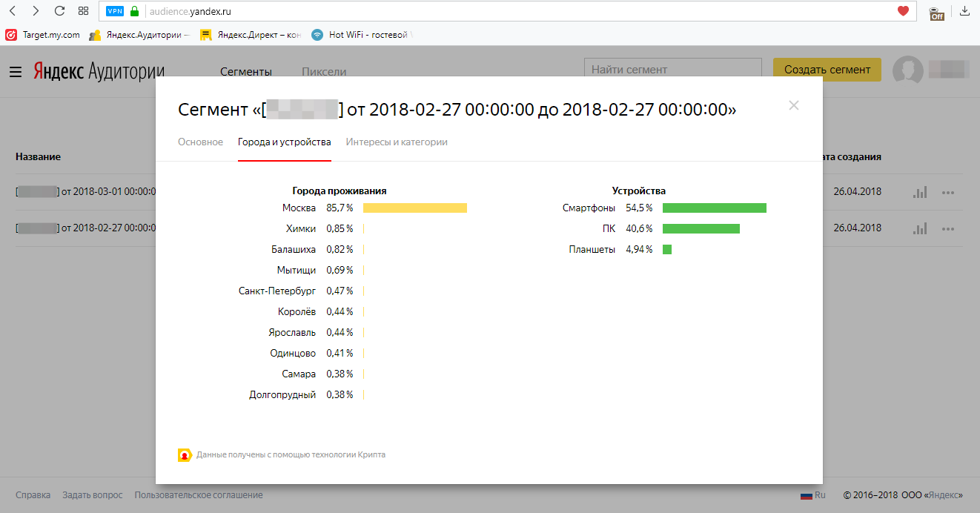Open statistics icon for the 2018-02-27 segment
Image resolution: width=980 pixels, height=513 pixels.
tap(920, 228)
